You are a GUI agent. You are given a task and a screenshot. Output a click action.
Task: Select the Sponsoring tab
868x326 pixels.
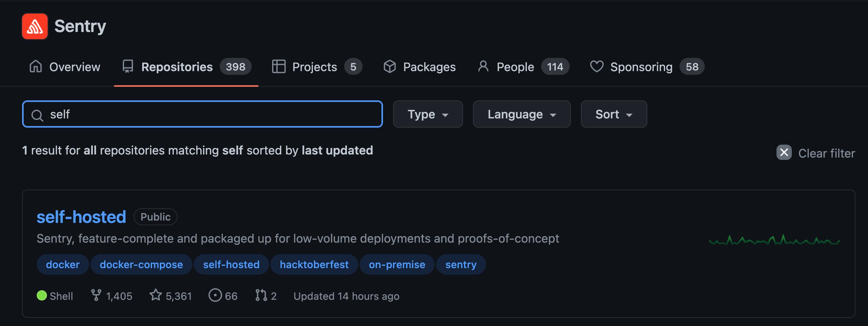[647, 67]
